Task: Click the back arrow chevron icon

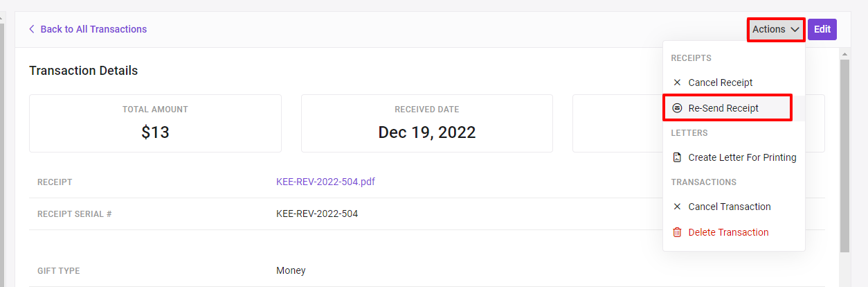Action: [x=32, y=29]
